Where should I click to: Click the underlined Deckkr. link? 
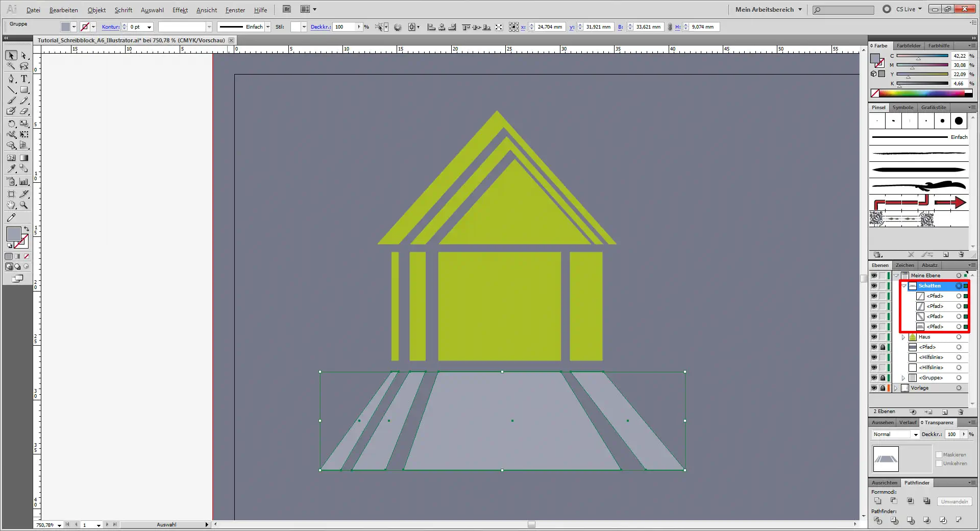(321, 27)
